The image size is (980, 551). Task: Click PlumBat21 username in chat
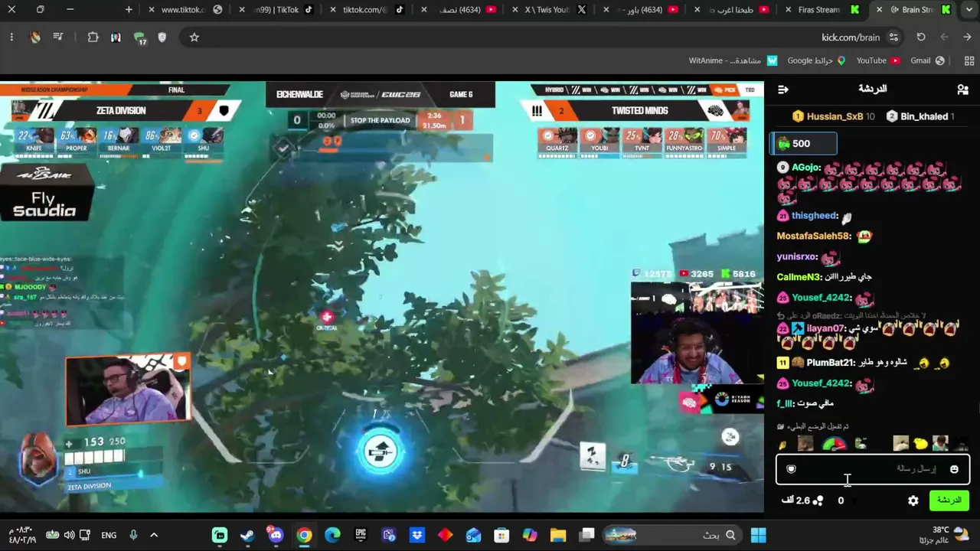[831, 363]
